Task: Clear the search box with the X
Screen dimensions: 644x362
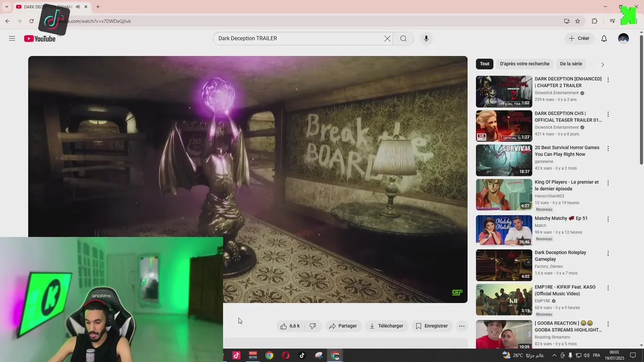Action: click(387, 39)
